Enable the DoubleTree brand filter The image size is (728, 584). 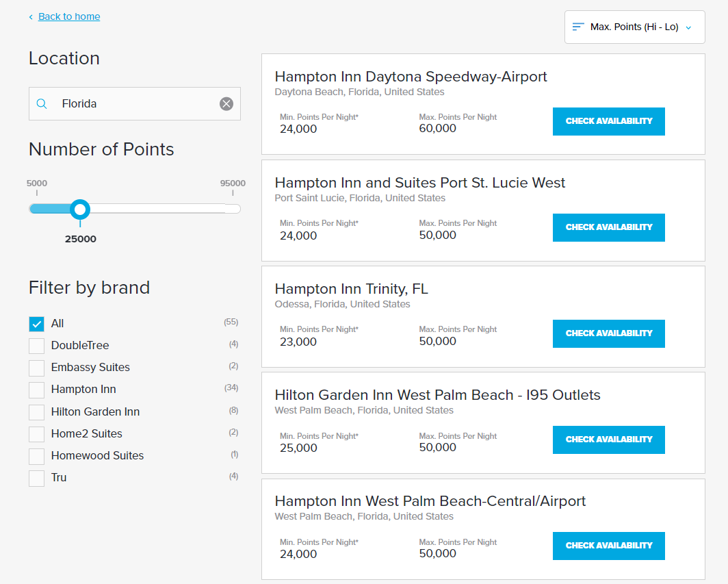(x=36, y=346)
